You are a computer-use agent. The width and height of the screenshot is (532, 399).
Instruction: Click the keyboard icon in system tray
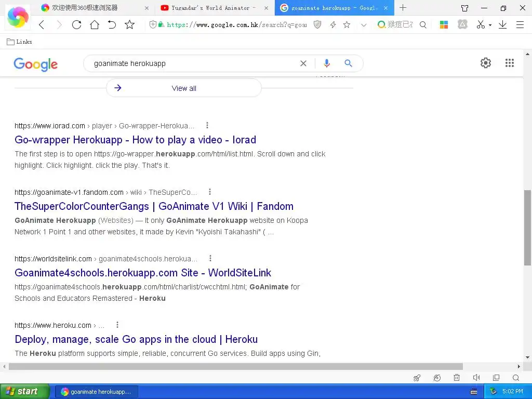pos(474,392)
